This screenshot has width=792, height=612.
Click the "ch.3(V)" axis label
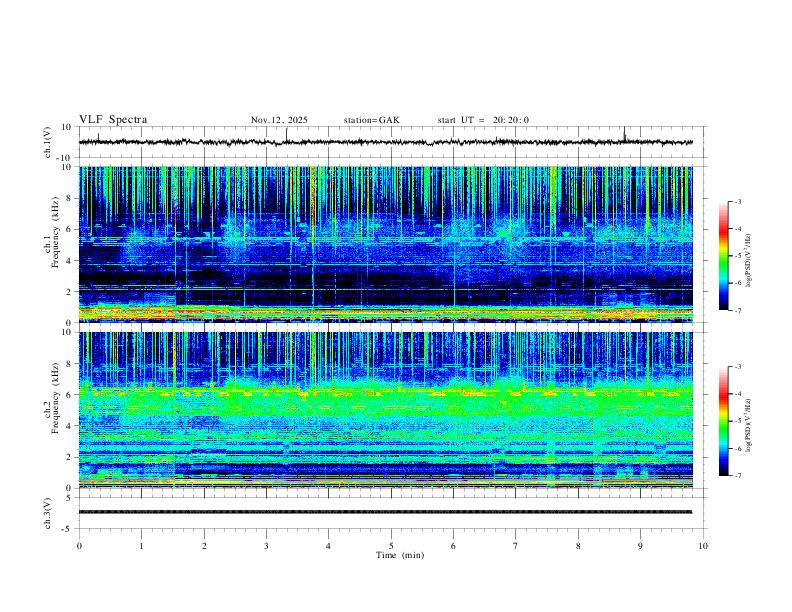(48, 514)
